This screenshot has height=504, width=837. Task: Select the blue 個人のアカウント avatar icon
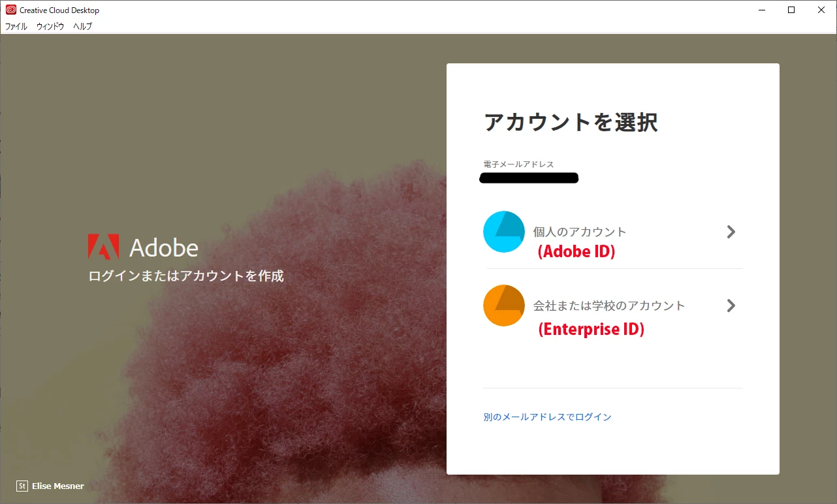[504, 232]
